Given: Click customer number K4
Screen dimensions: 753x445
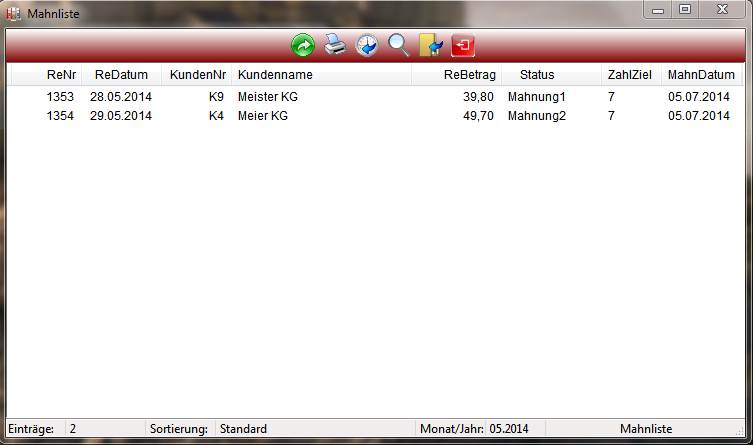Looking at the screenshot, I should [216, 116].
